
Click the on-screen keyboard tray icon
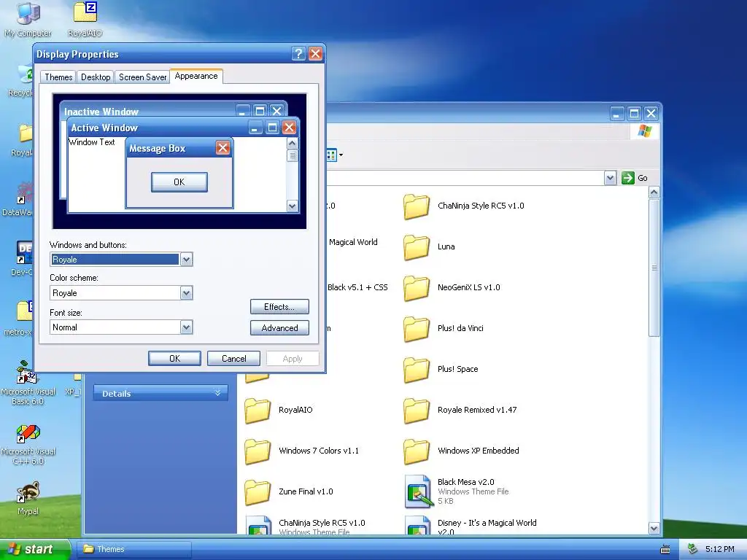pos(665,550)
